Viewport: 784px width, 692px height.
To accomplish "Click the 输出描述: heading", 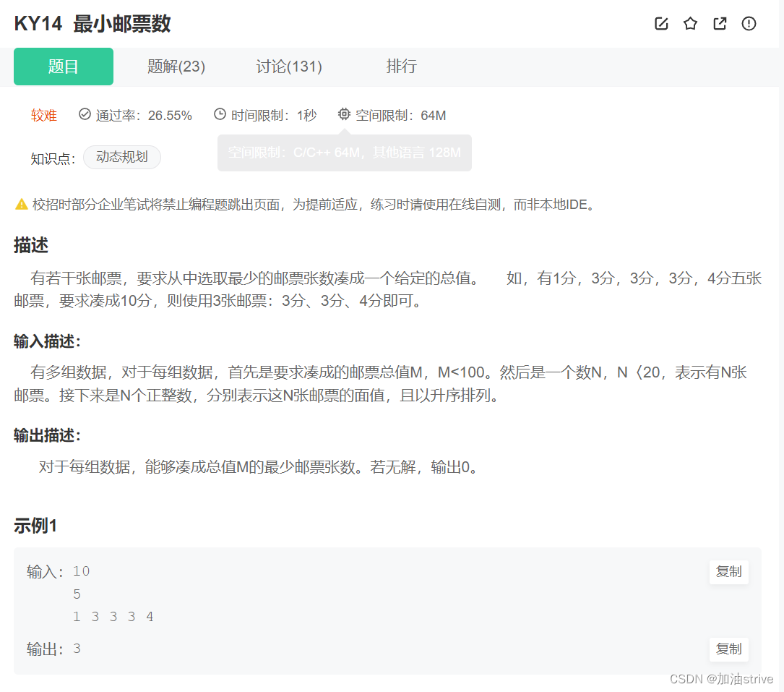I will point(48,435).
